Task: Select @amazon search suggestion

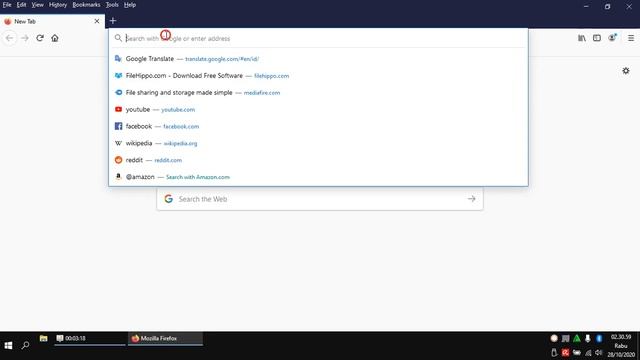Action: (318, 177)
